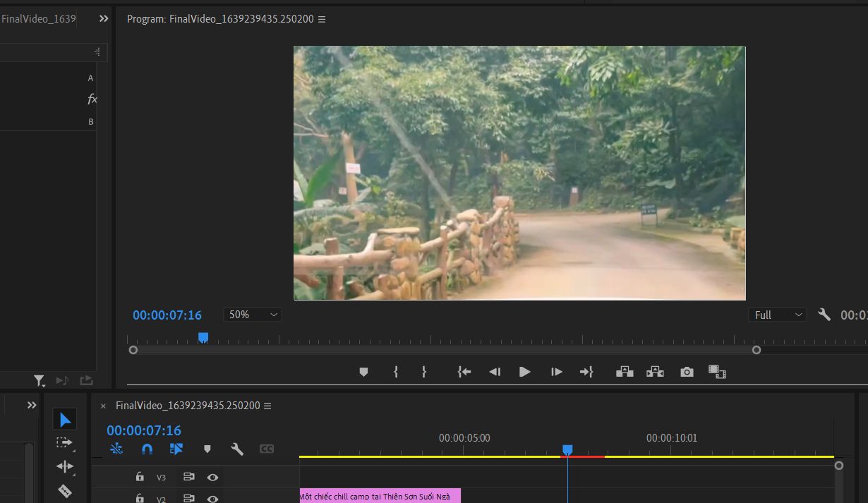The height and width of the screenshot is (503, 868).
Task: Add a marker on the timeline
Action: click(207, 449)
